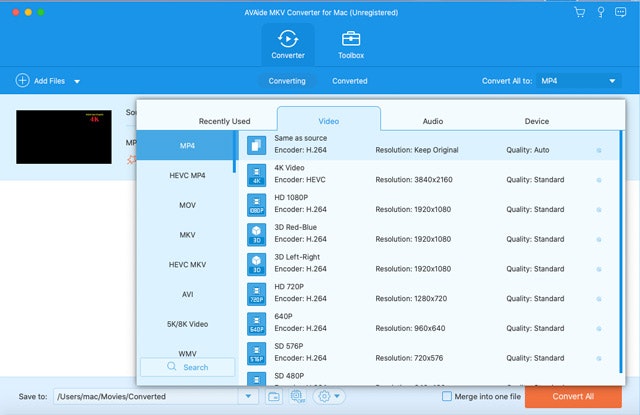Image resolution: width=640 pixels, height=415 pixels.
Task: Click 'Resolution: Keep Original' text
Action: [417, 150]
